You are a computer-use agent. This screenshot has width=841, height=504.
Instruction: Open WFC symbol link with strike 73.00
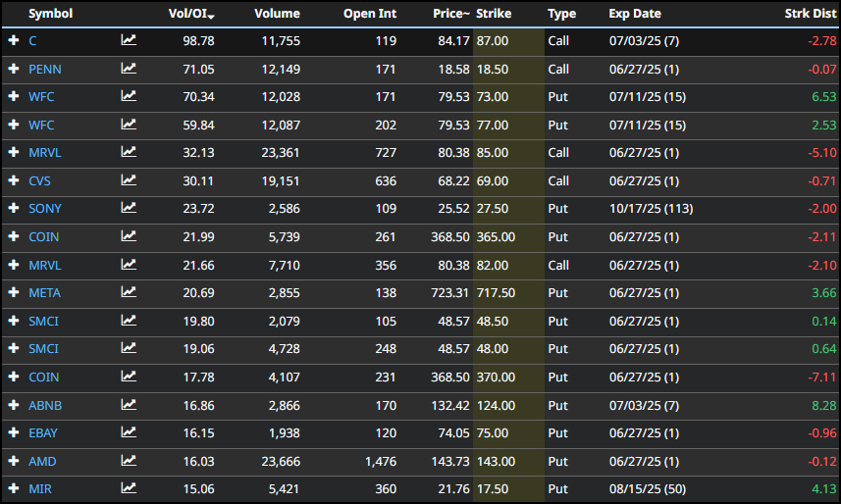[41, 97]
